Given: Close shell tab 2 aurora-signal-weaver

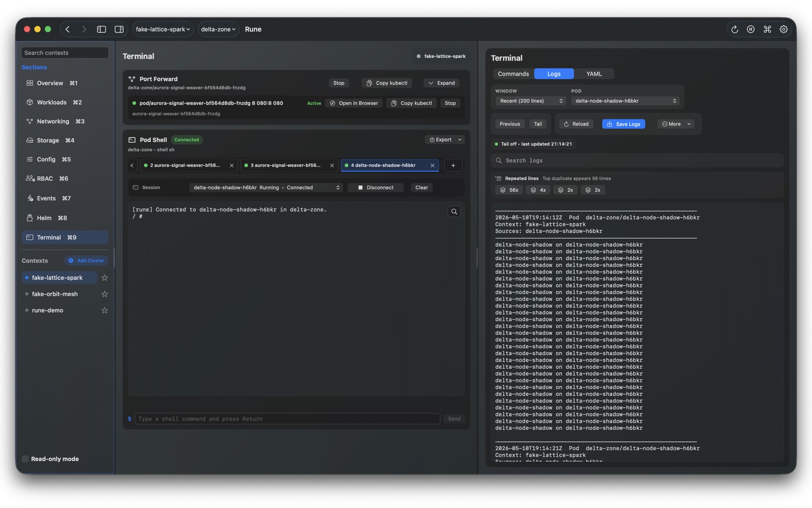Looking at the screenshot, I should click(x=232, y=166).
